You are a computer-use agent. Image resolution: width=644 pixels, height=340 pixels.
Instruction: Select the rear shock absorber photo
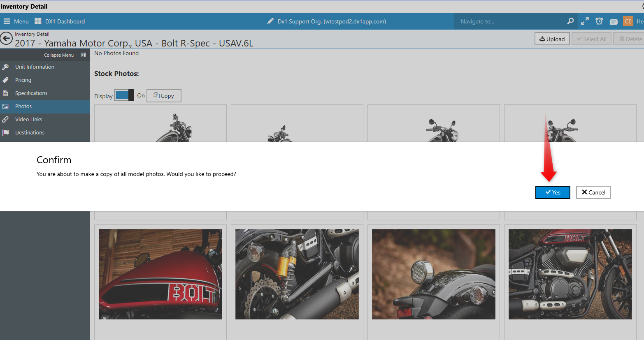point(297,274)
